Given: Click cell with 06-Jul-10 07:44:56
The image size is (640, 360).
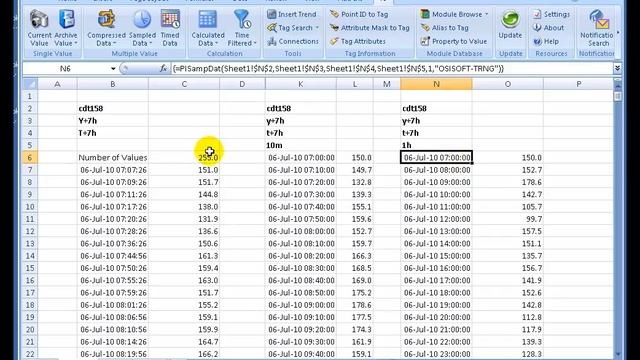Looking at the screenshot, I should (113, 256).
